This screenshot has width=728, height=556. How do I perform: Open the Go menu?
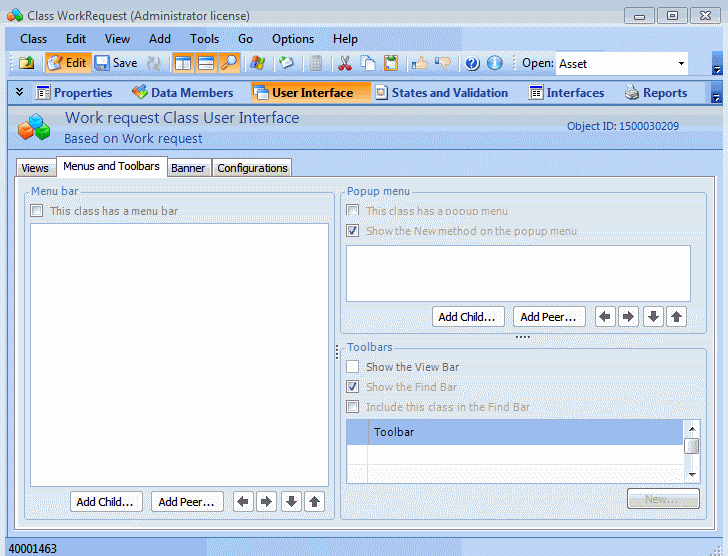245,39
